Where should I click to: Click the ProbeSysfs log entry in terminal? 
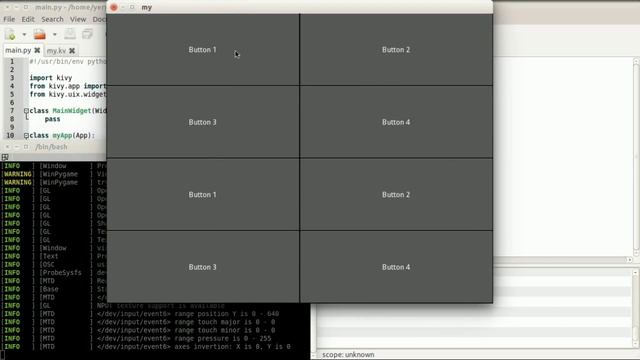pos(53,273)
